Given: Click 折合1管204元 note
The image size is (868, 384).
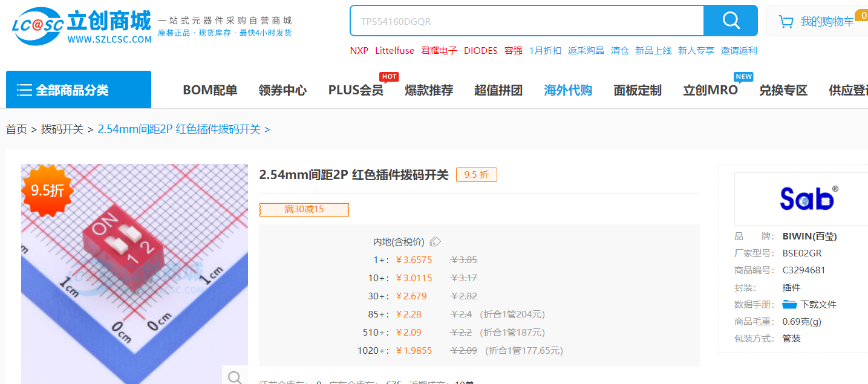Looking at the screenshot, I should [x=512, y=314].
